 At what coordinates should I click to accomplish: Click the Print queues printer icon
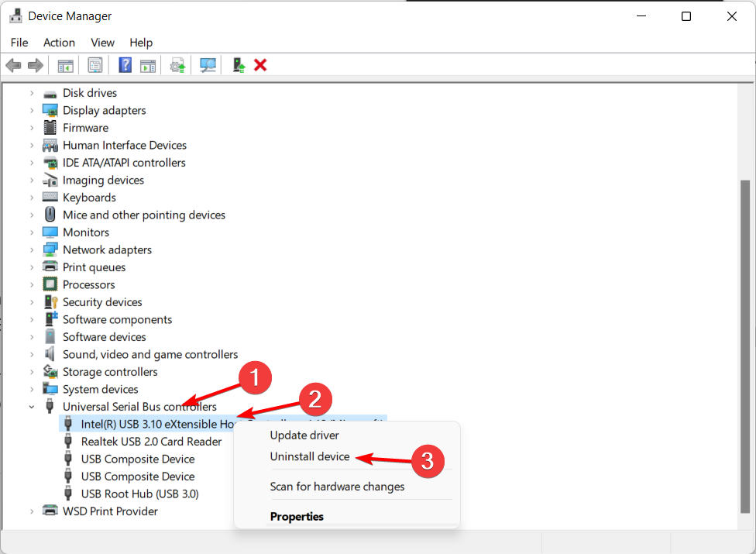coord(50,267)
